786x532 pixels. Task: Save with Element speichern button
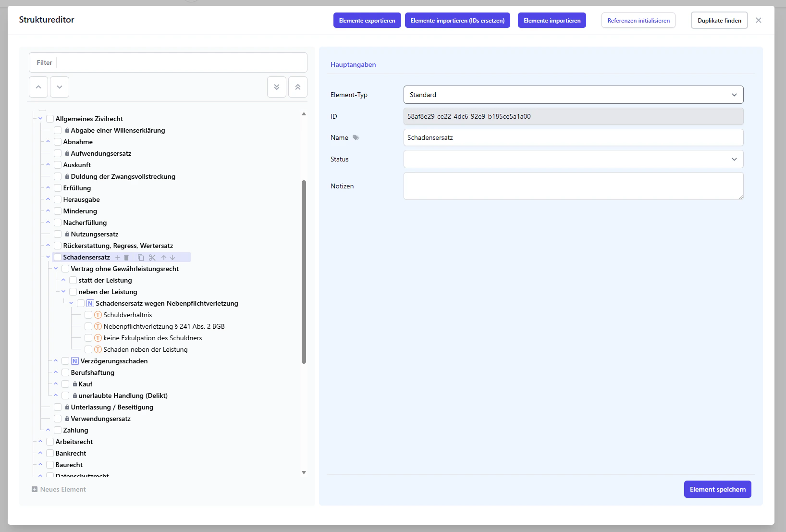(x=718, y=489)
